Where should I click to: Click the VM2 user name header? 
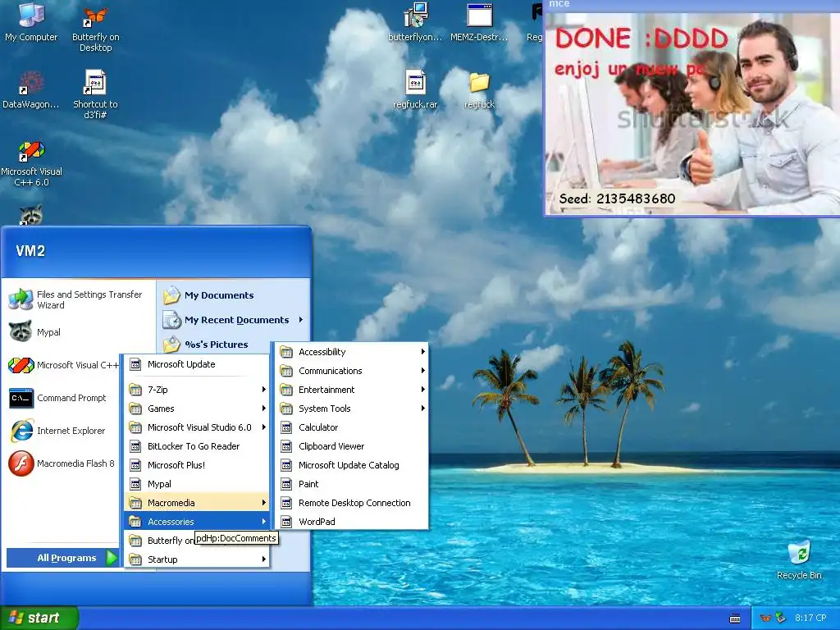click(x=30, y=251)
